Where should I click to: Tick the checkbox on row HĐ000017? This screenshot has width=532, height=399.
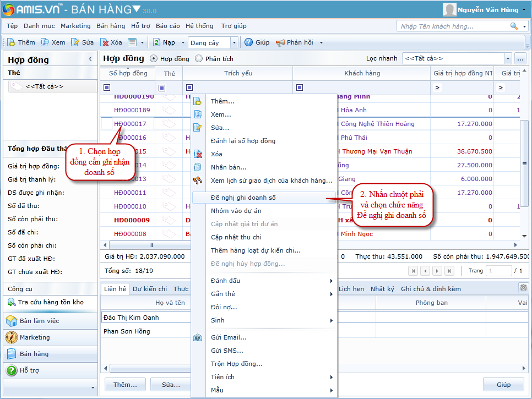click(107, 124)
